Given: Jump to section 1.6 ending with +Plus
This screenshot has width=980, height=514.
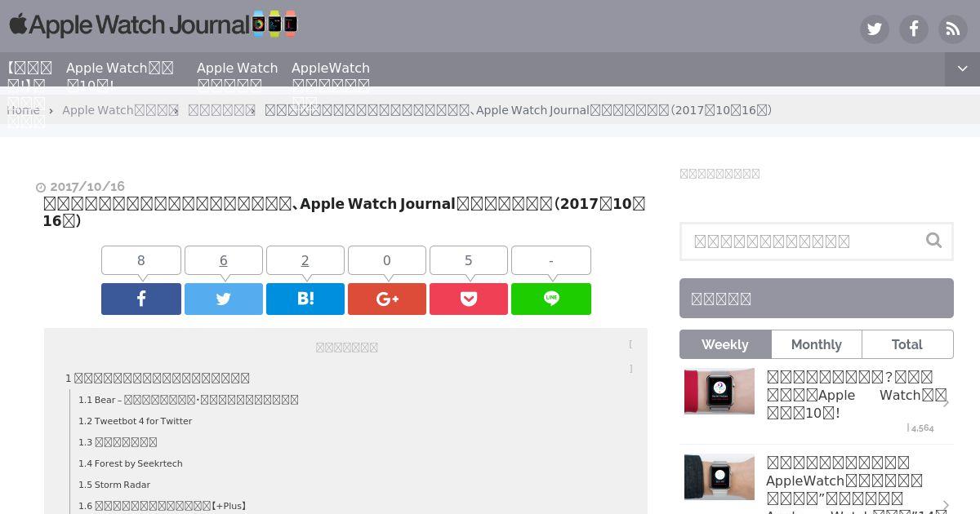Looking at the screenshot, I should pyautogui.click(x=163, y=506).
